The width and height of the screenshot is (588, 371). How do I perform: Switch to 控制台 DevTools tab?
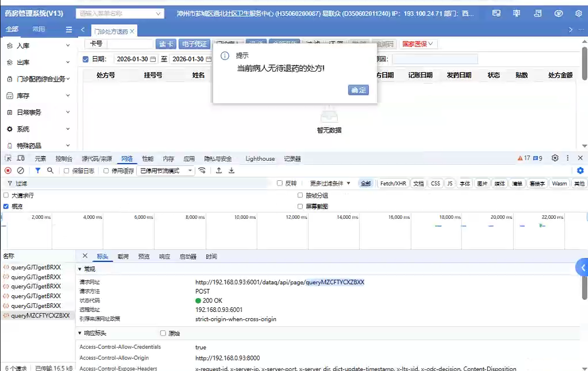64,159
